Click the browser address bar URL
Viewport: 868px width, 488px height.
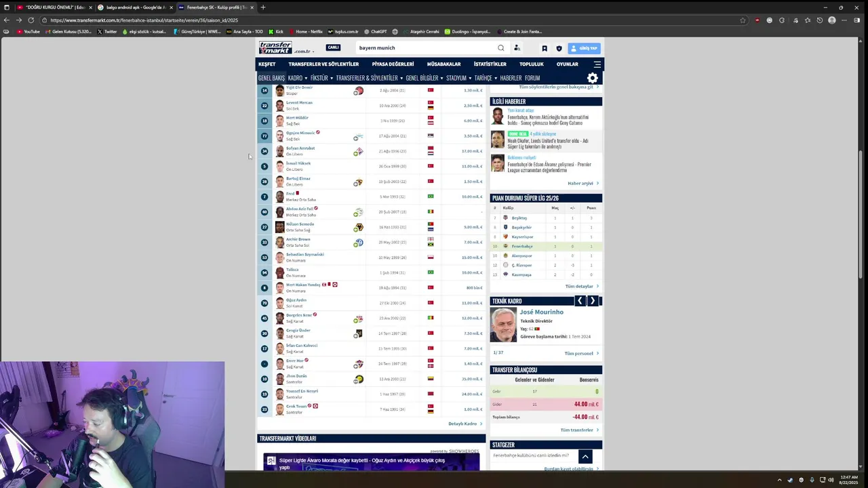click(x=144, y=20)
